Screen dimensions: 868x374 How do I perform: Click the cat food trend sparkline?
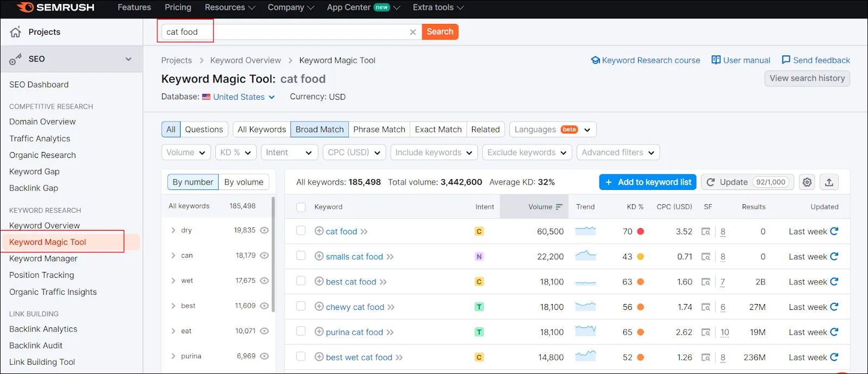585,231
